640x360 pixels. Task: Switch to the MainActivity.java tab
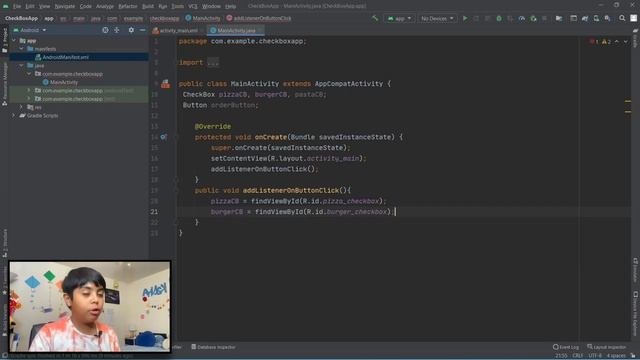236,30
